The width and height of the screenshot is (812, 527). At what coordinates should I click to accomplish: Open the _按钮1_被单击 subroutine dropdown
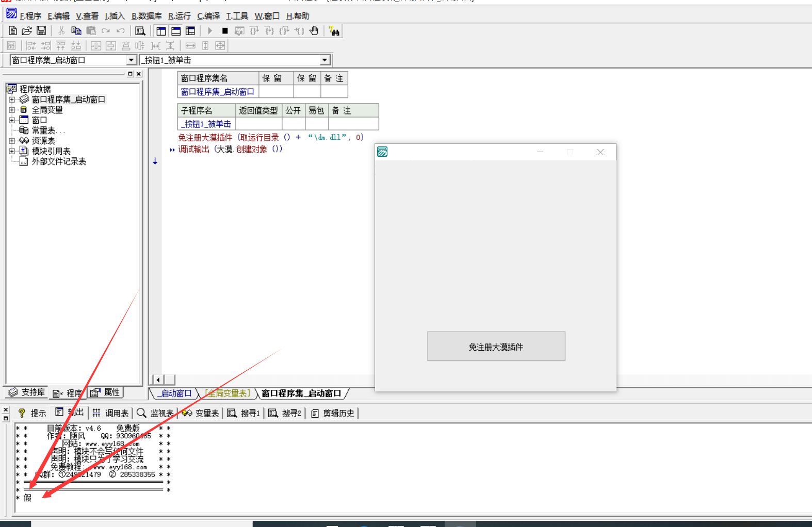324,60
